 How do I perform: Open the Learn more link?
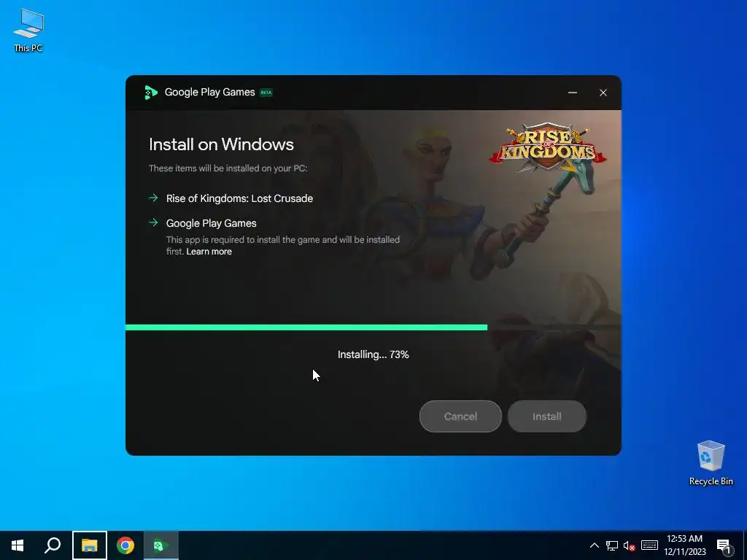[x=209, y=252]
